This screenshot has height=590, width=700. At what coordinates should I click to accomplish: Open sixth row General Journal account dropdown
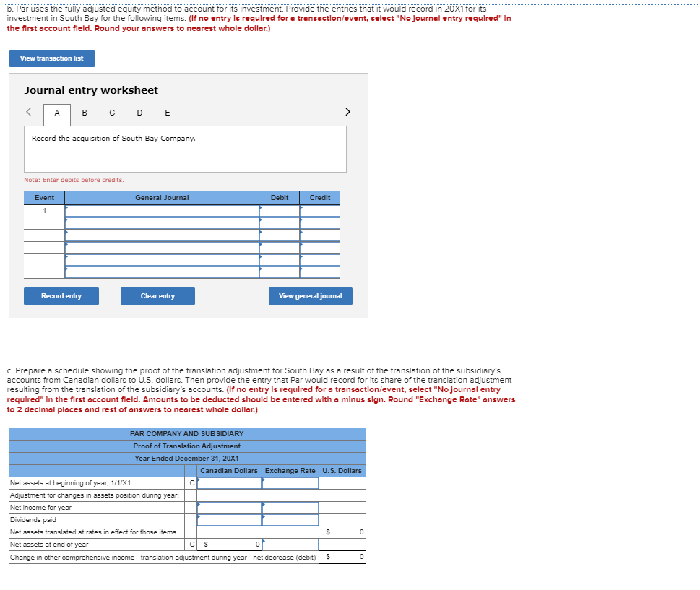162,272
